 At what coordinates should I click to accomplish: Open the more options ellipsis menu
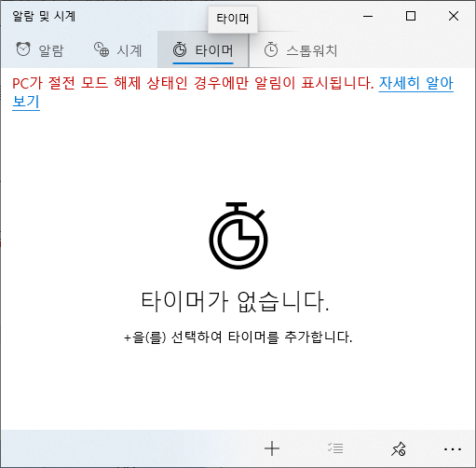(453, 449)
